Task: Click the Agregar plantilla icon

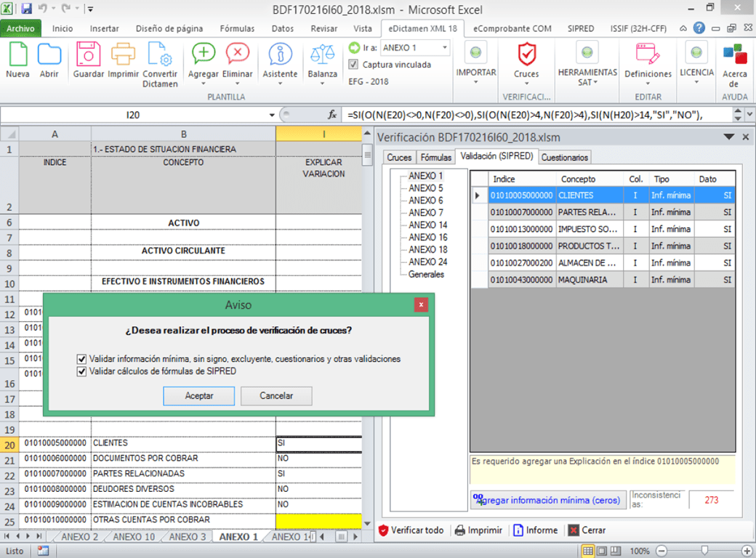Action: click(x=203, y=54)
